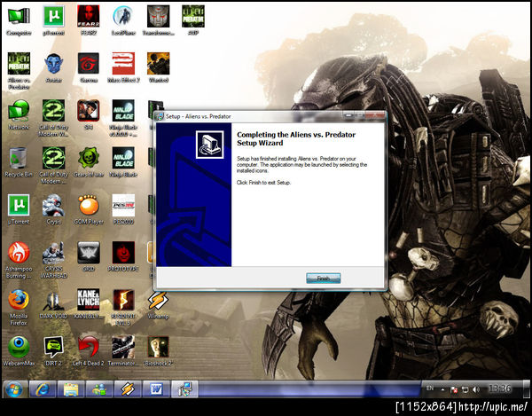This screenshot has width=532, height=416.
Task: Click the Show desktop strip
Action: point(527,389)
